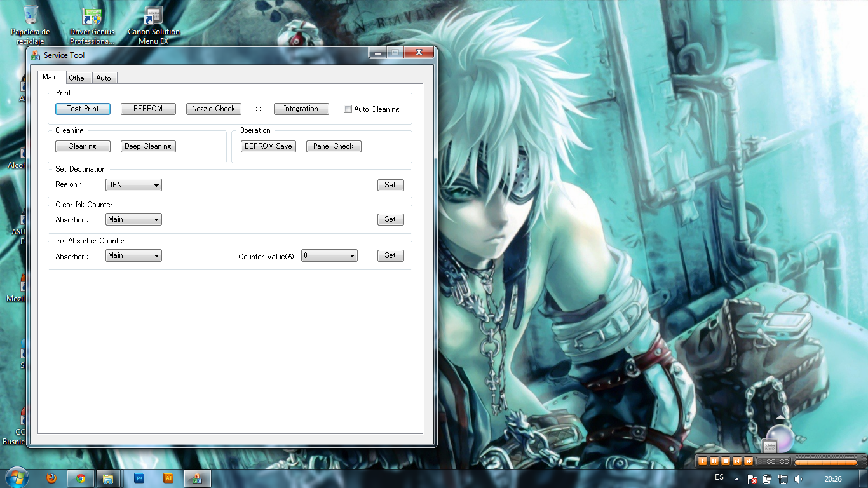Start Deep Cleaning
The width and height of the screenshot is (868, 488).
coord(148,146)
